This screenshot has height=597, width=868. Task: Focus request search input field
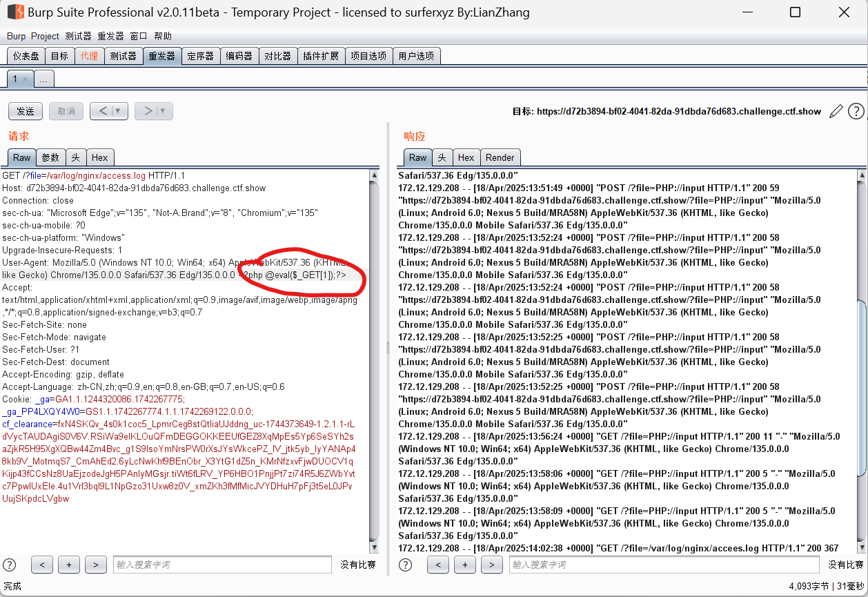(222, 565)
